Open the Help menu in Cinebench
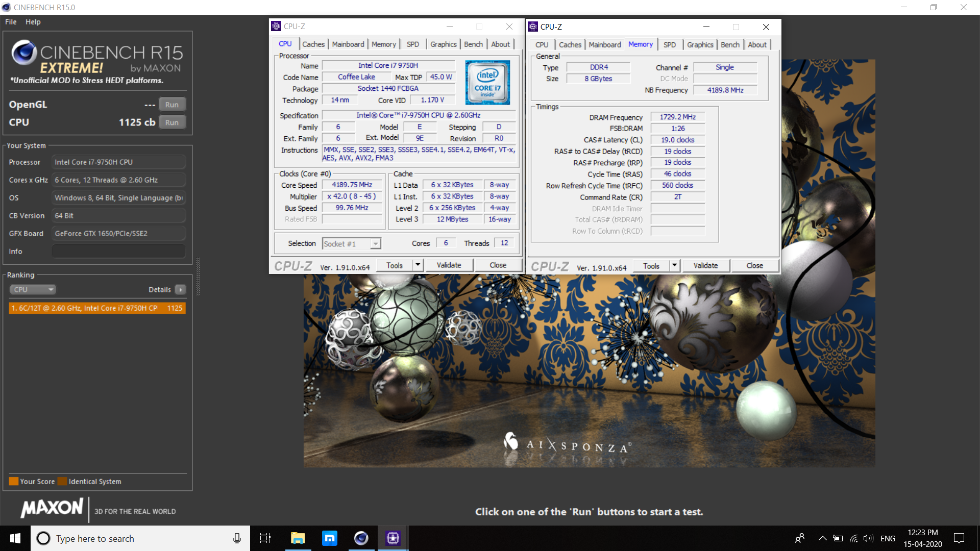The width and height of the screenshot is (980, 551). (33, 22)
